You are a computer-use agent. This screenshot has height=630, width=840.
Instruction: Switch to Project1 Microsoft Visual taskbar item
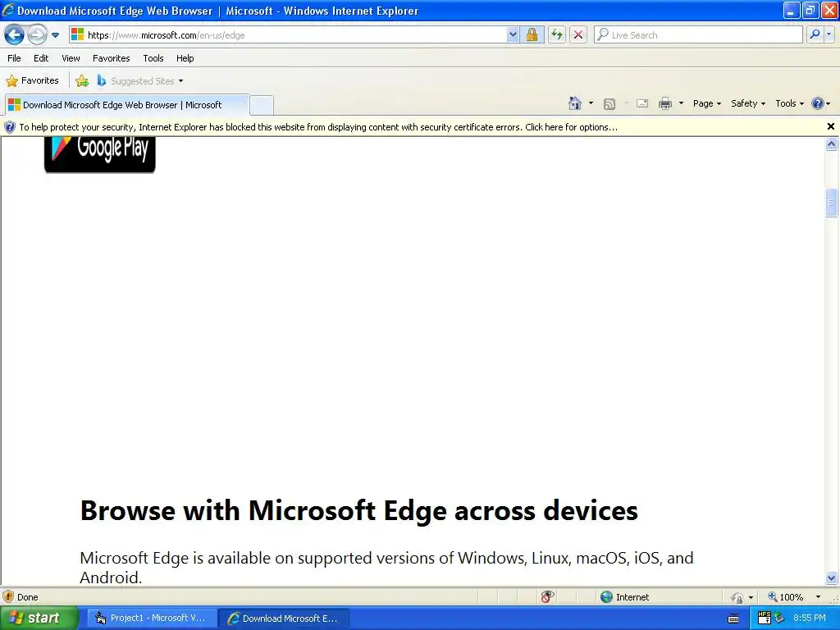pyautogui.click(x=152, y=619)
